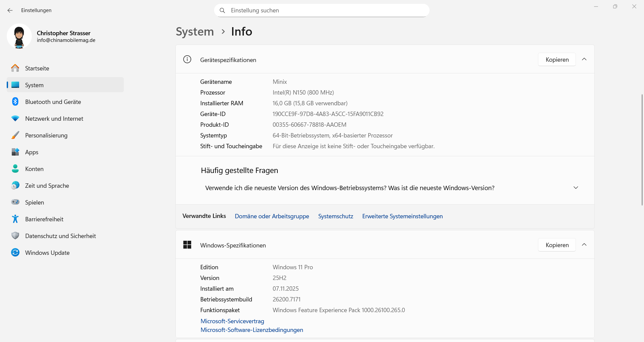Select Zeit und Sprache in sidebar
The image size is (644, 342).
[47, 186]
